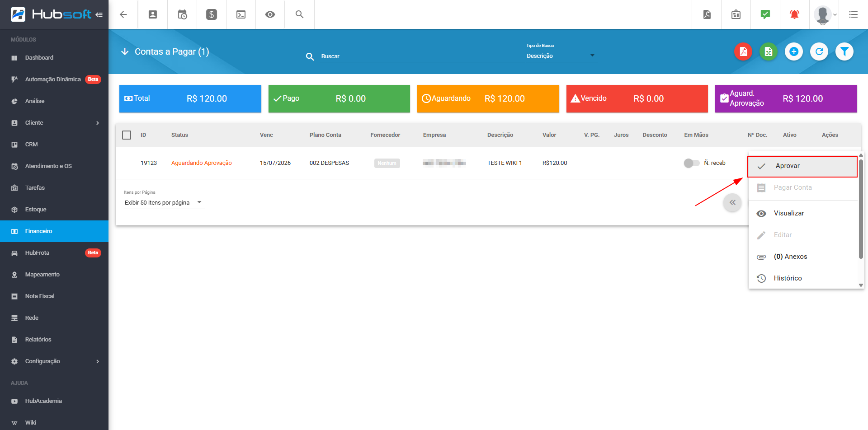Open the Exibir 50 itens por página dropdown
Viewport: 868px width, 430px height.
[164, 203]
